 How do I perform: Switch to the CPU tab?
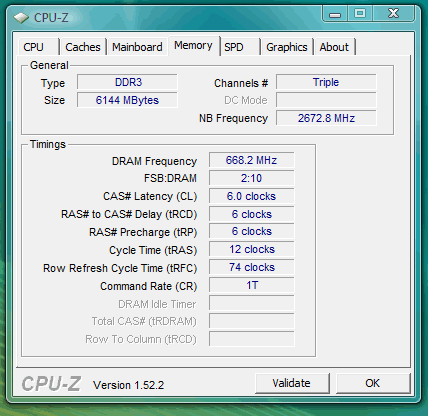(x=39, y=47)
